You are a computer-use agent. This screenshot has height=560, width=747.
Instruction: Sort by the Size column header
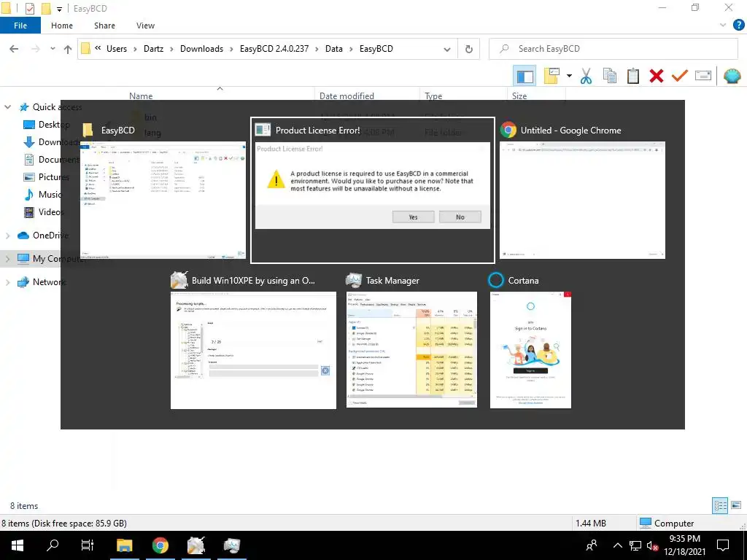519,96
